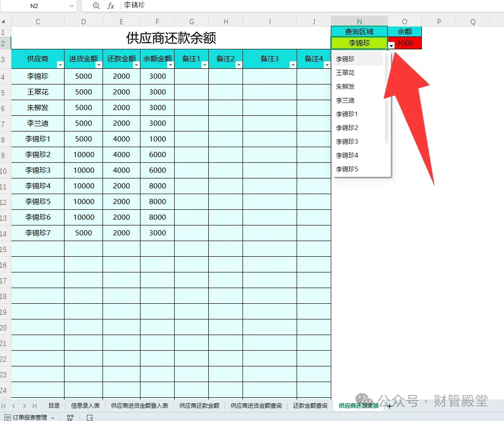Click the select-all corner triangle
504x421 pixels.
click(x=3, y=22)
